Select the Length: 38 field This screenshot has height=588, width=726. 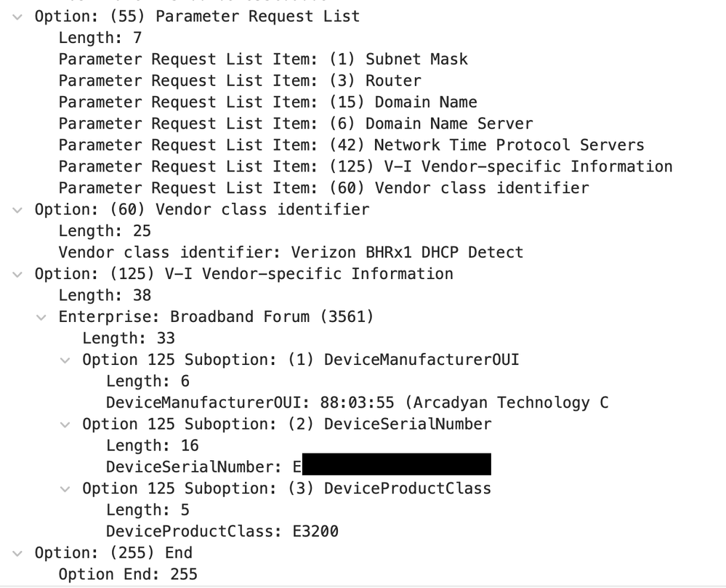pyautogui.click(x=105, y=295)
